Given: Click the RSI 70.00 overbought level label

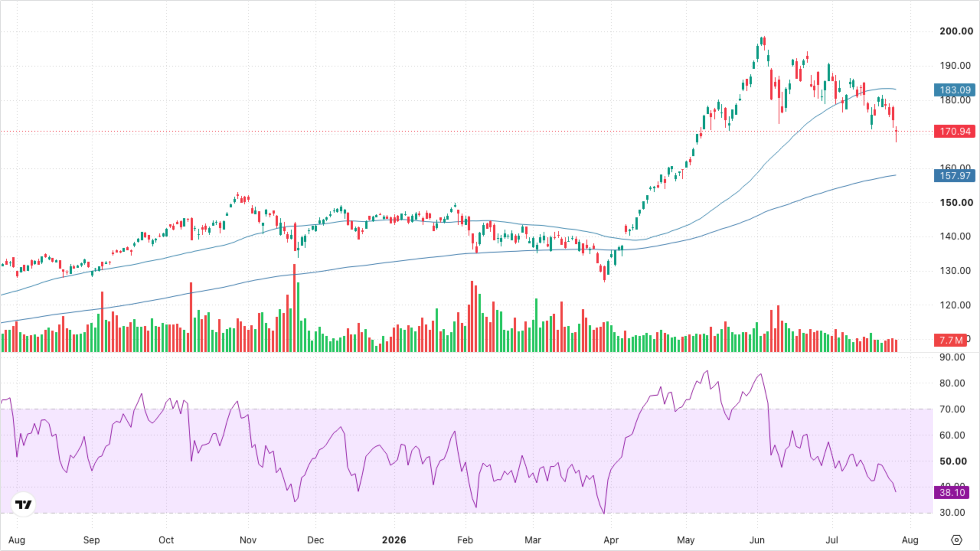Looking at the screenshot, I should (x=952, y=409).
